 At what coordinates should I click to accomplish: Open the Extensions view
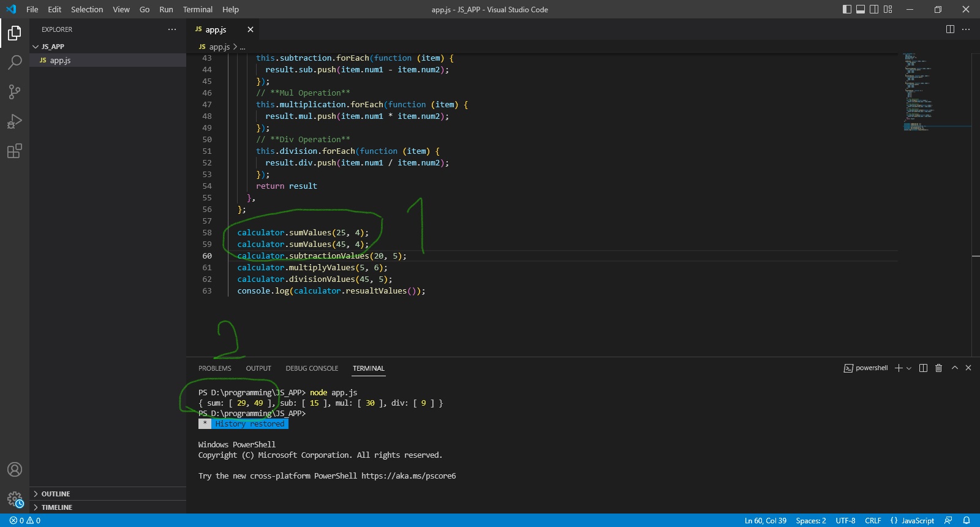pyautogui.click(x=15, y=151)
